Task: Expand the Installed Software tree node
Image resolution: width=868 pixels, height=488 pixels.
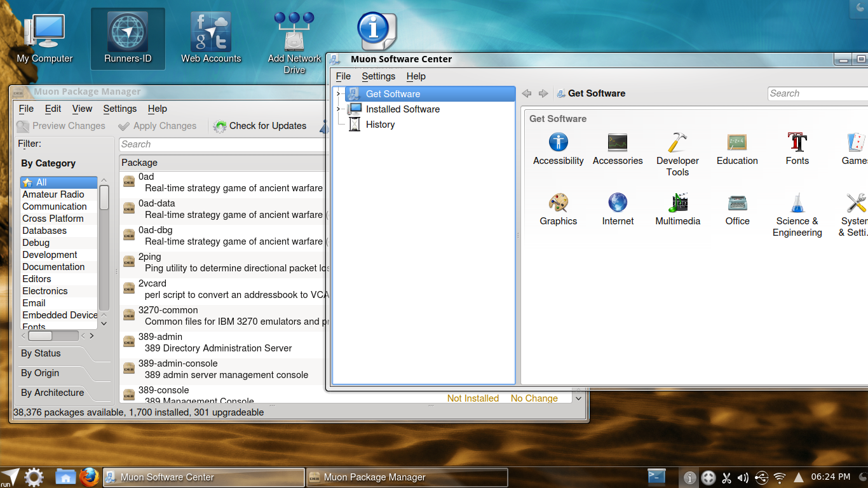Action: pos(338,109)
